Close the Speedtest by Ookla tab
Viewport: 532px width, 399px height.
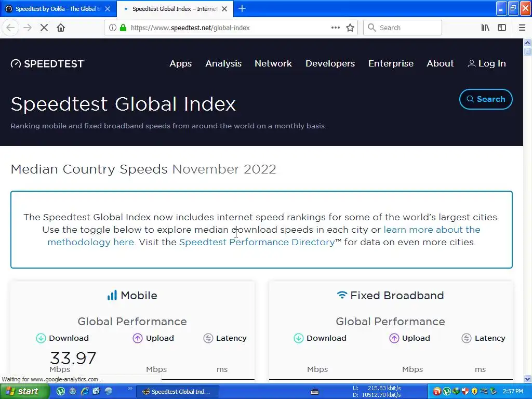click(108, 9)
